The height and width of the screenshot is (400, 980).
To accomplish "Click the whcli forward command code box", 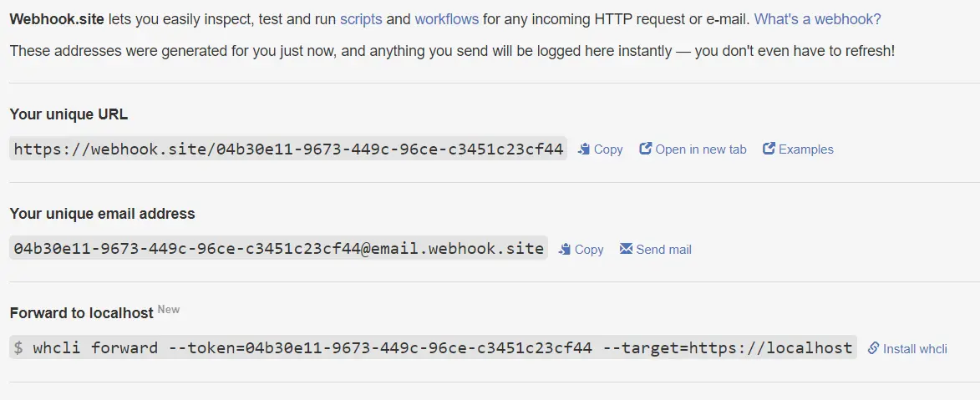I will [x=433, y=348].
